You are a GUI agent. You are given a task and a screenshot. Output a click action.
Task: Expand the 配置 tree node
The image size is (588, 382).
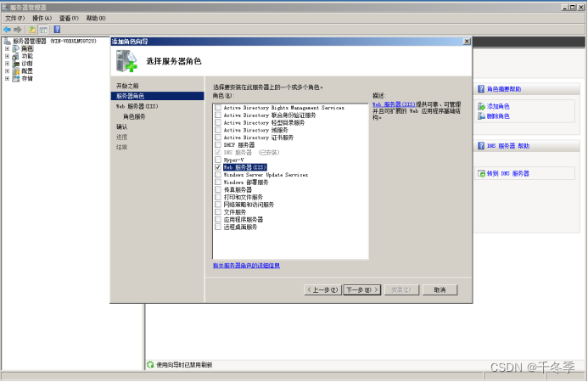7,71
